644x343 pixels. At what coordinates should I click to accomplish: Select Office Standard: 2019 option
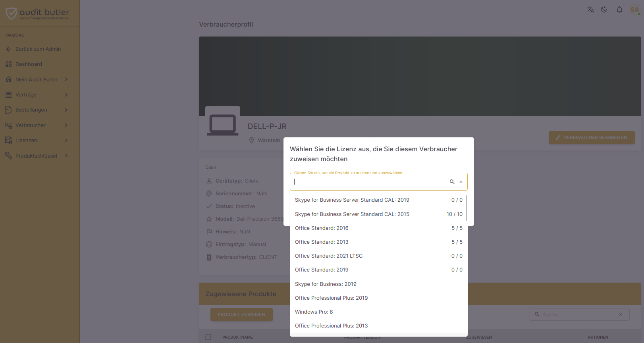pos(379,270)
